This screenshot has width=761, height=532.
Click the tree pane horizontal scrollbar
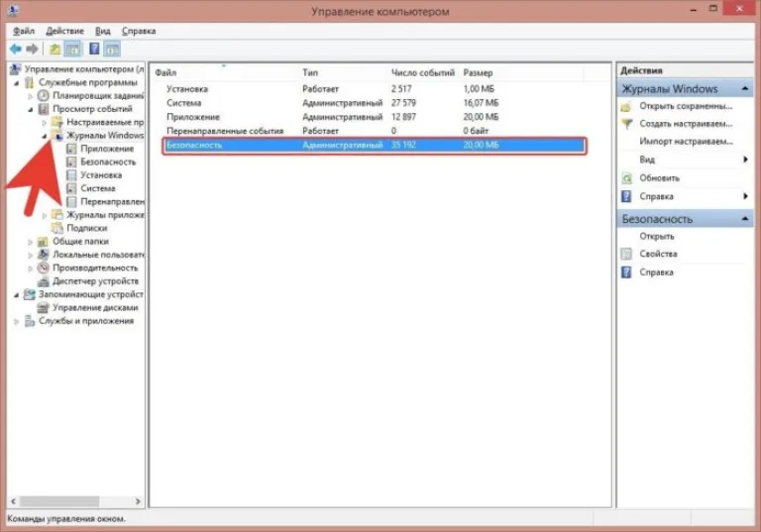75,501
